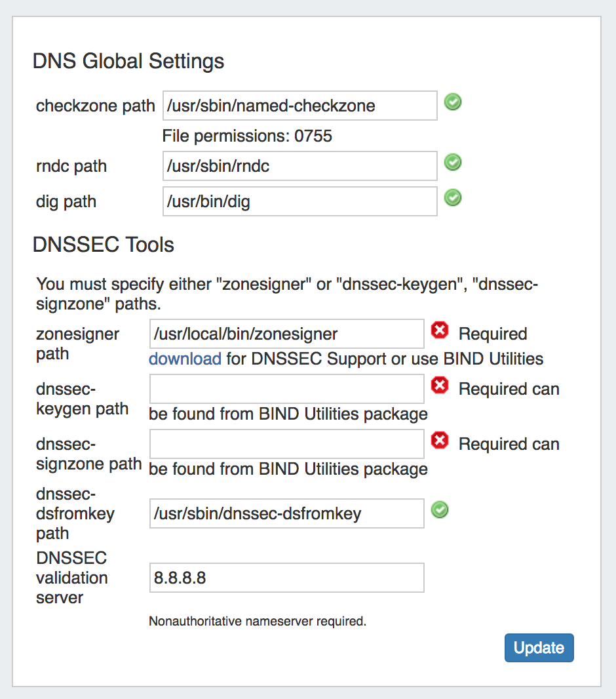Open the download link for DNSSEC Support

[185, 359]
